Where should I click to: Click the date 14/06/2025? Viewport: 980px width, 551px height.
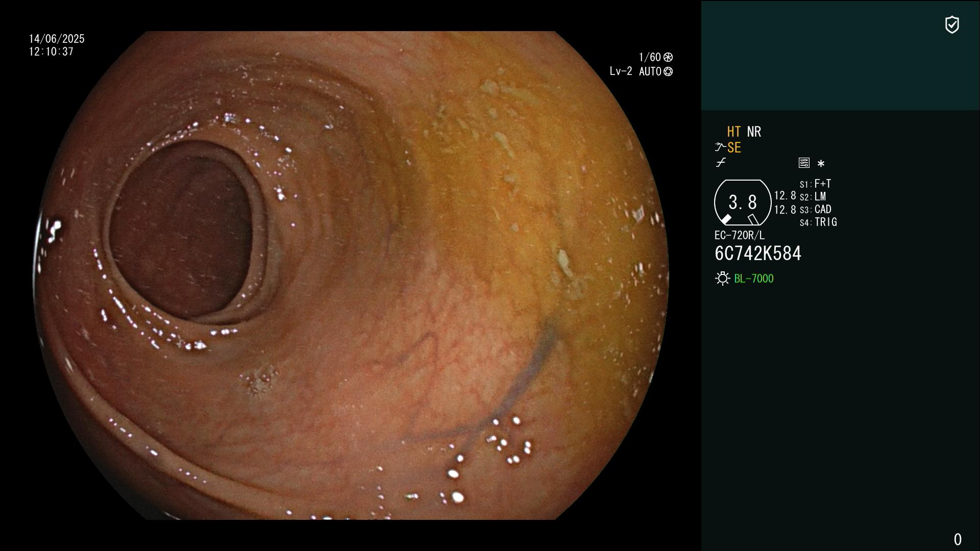pos(57,39)
